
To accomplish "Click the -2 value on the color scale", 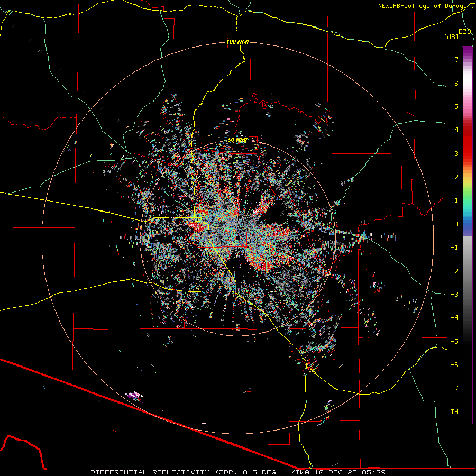I will (x=454, y=271).
